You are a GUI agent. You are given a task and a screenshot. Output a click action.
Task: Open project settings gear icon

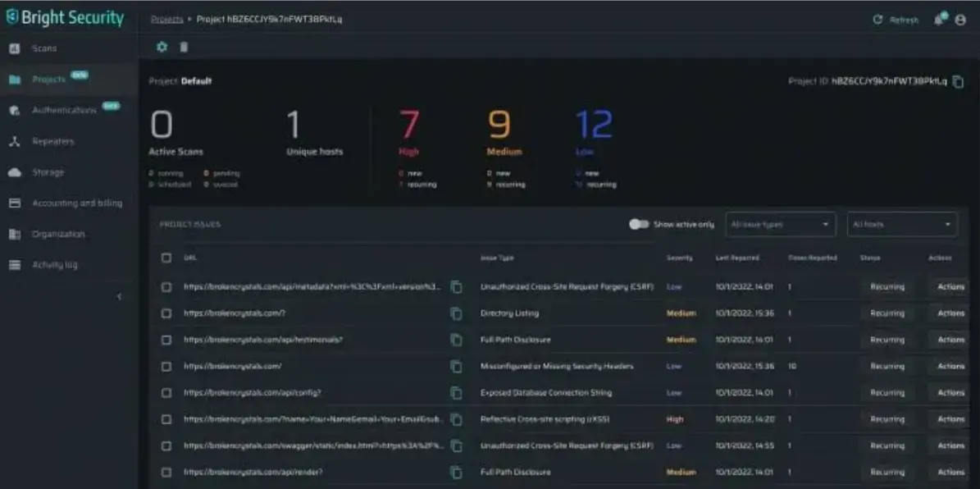pyautogui.click(x=162, y=47)
